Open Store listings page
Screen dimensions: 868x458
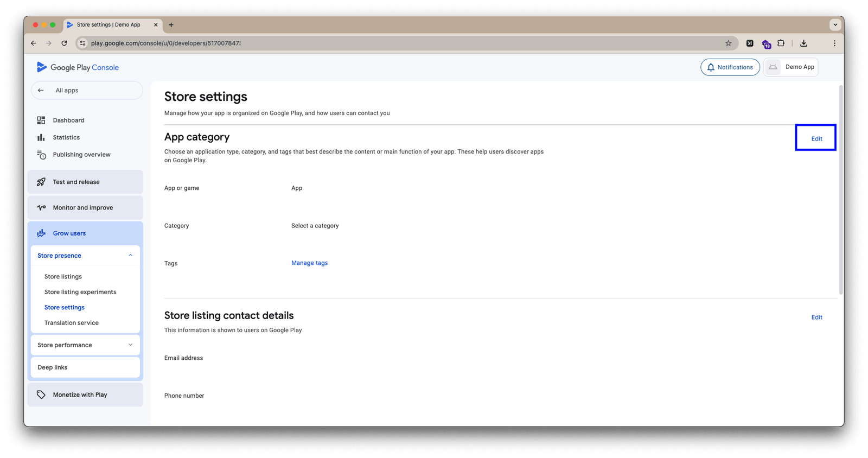click(63, 277)
